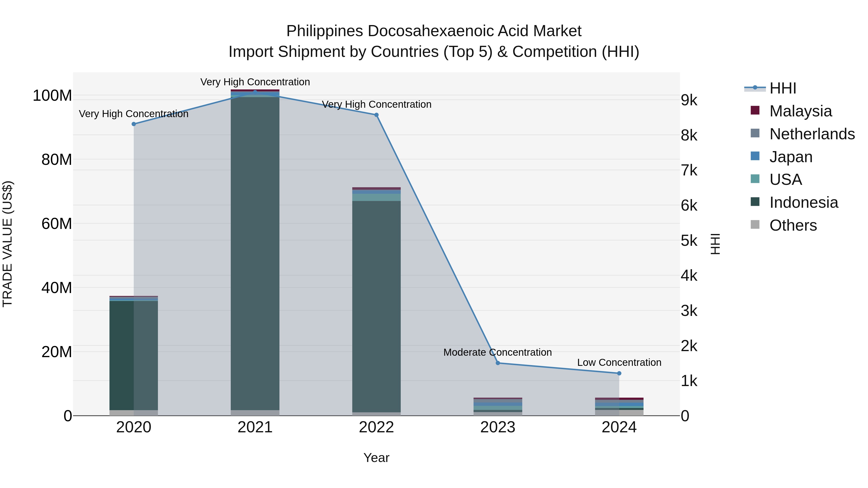Click the 2021 x-axis tick label
The image size is (868, 488).
(x=255, y=427)
